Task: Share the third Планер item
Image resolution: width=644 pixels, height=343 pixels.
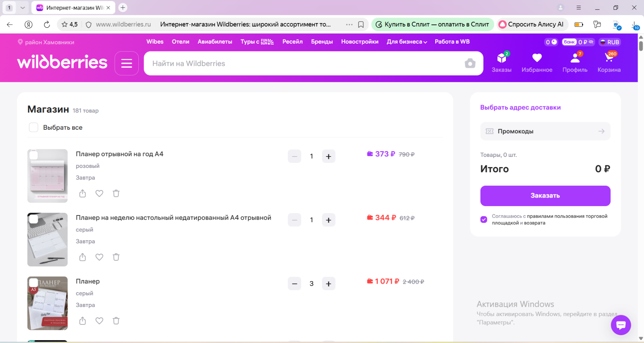Action: [83, 320]
